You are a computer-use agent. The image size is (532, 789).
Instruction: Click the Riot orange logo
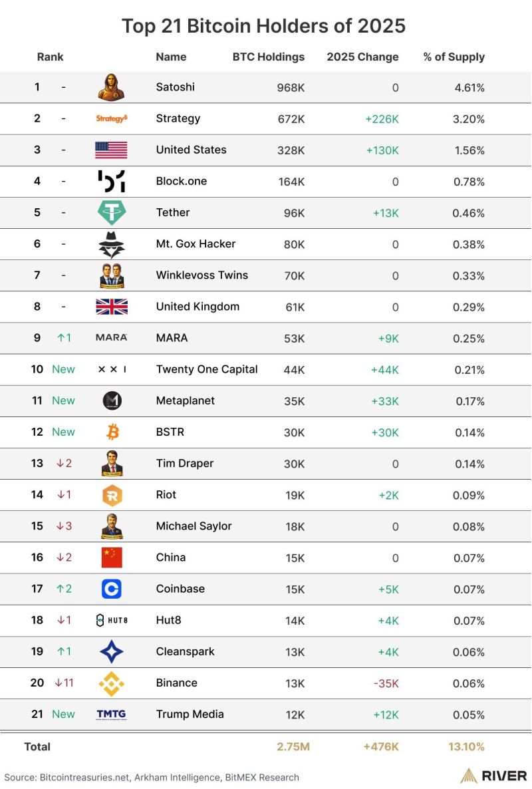[111, 495]
